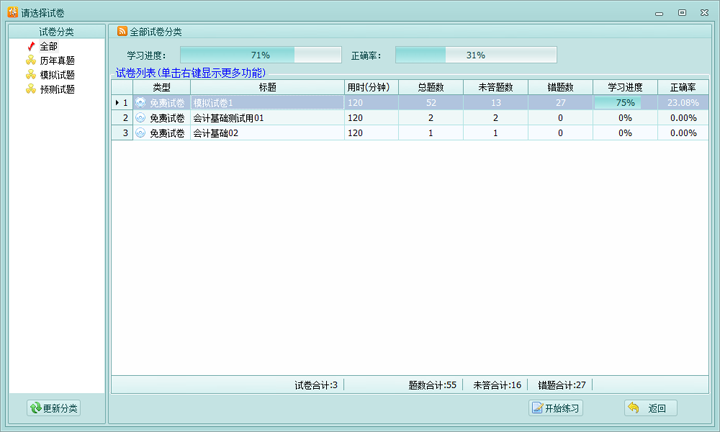Click the 错题数 column header
Viewport: 720px width, 432px height.
[560, 87]
